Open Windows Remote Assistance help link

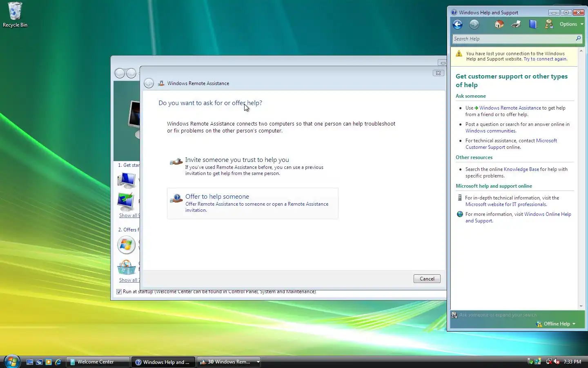coord(510,108)
